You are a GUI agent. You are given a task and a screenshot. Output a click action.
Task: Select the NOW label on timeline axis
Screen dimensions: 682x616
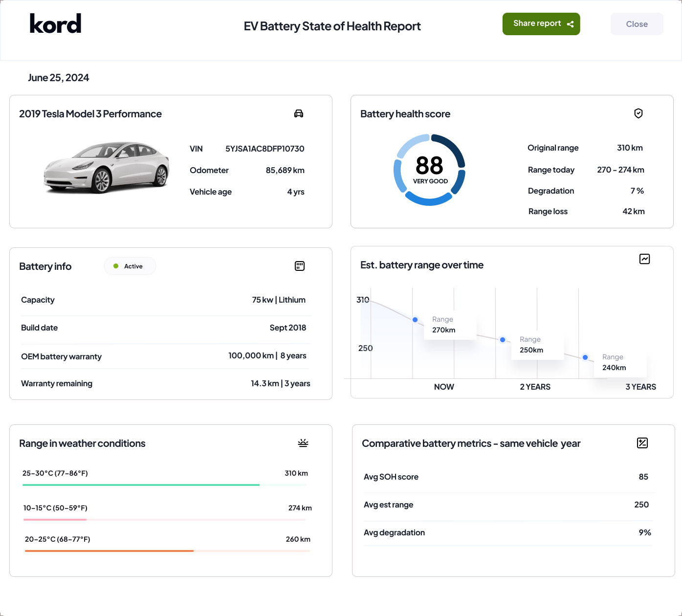444,387
